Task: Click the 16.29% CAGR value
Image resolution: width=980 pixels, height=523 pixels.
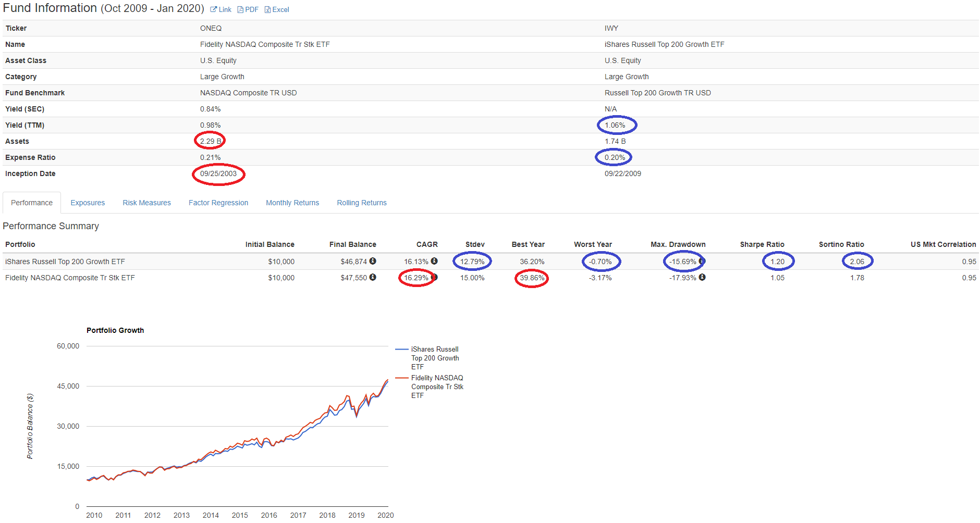Action: pos(416,278)
